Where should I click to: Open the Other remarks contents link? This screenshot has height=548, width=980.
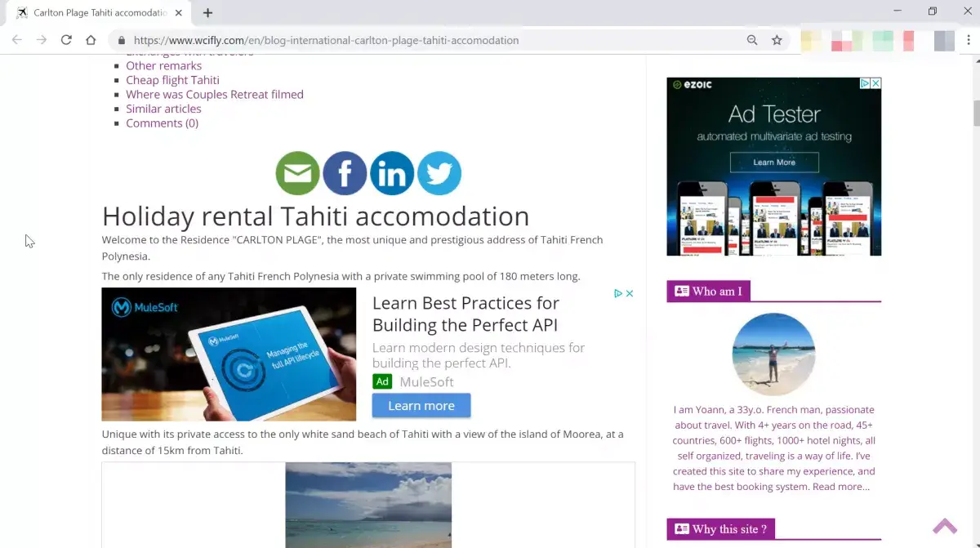(163, 66)
